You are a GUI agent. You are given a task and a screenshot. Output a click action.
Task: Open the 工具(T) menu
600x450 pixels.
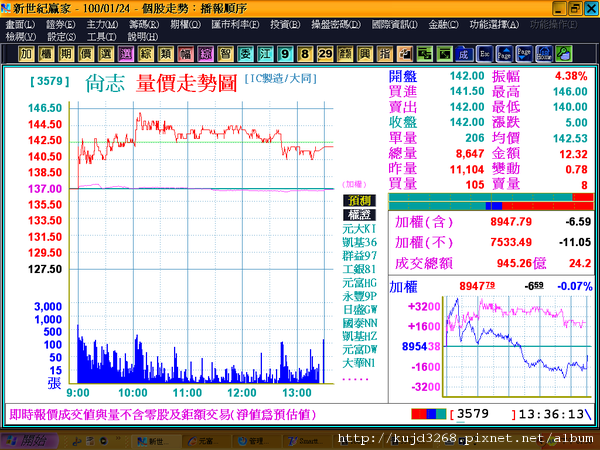click(101, 37)
